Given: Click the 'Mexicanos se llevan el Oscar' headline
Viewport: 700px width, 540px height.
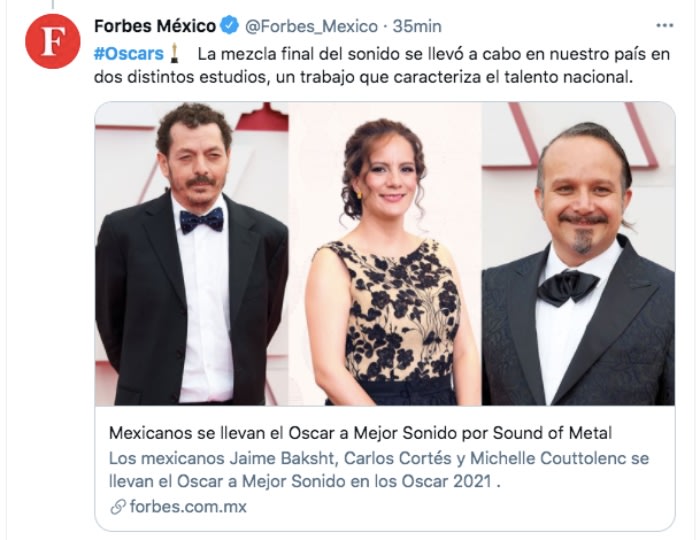Looking at the screenshot, I should 359,434.
